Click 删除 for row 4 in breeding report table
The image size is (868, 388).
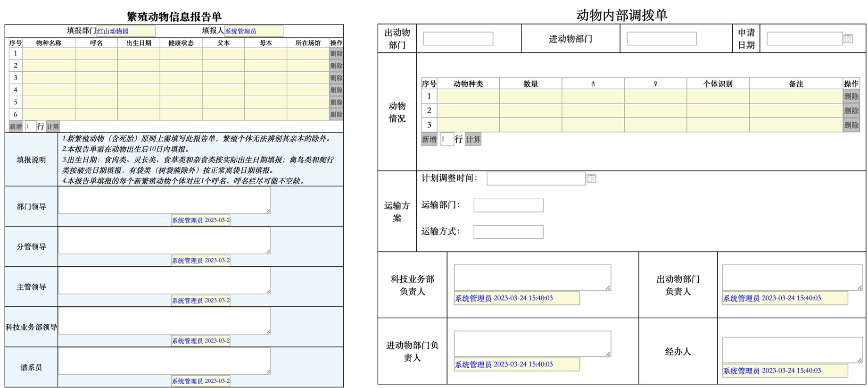pyautogui.click(x=336, y=90)
